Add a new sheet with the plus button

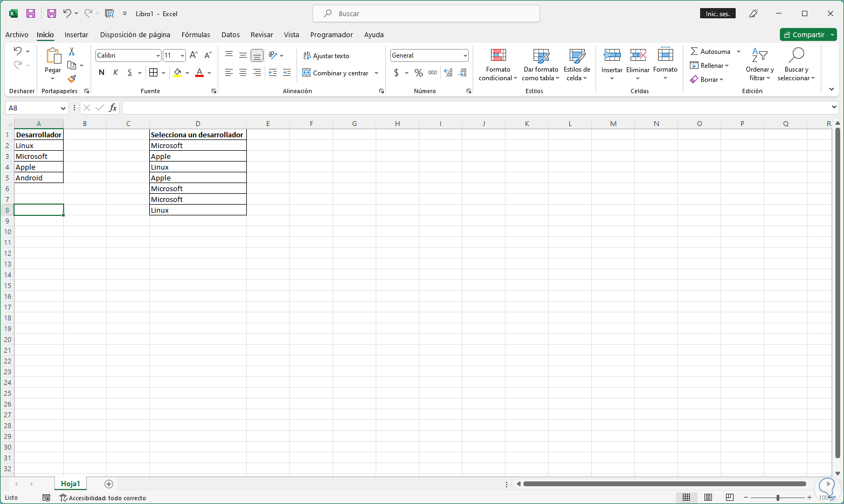109,484
